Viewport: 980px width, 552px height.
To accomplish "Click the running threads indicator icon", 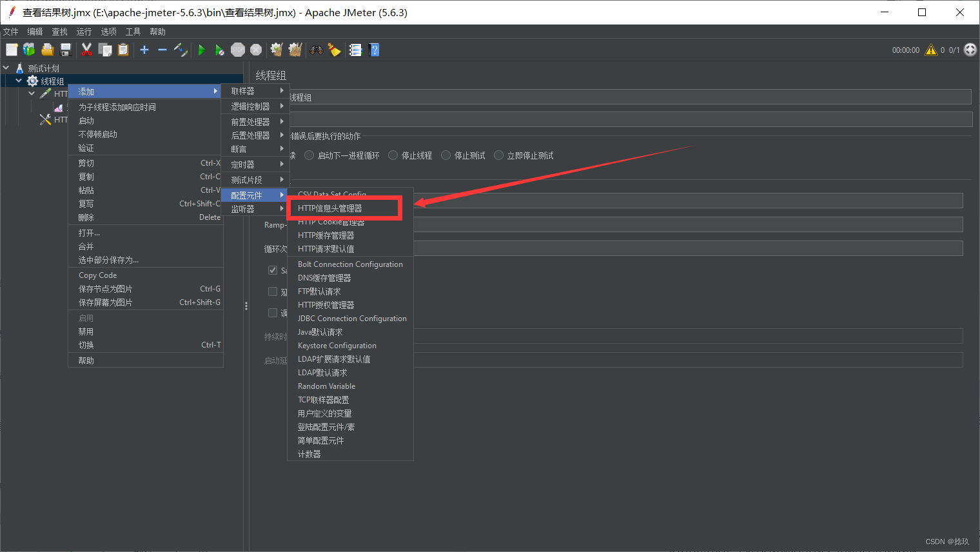I will click(x=970, y=50).
